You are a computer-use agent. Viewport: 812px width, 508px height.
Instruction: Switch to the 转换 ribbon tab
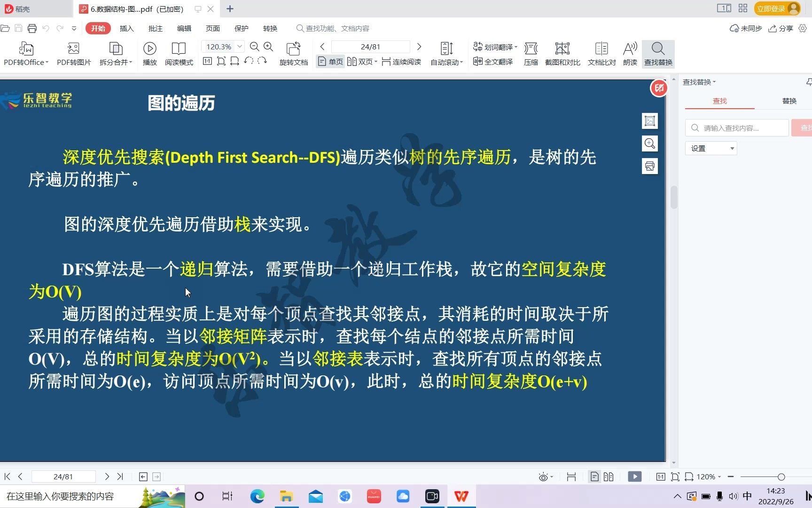tap(270, 28)
